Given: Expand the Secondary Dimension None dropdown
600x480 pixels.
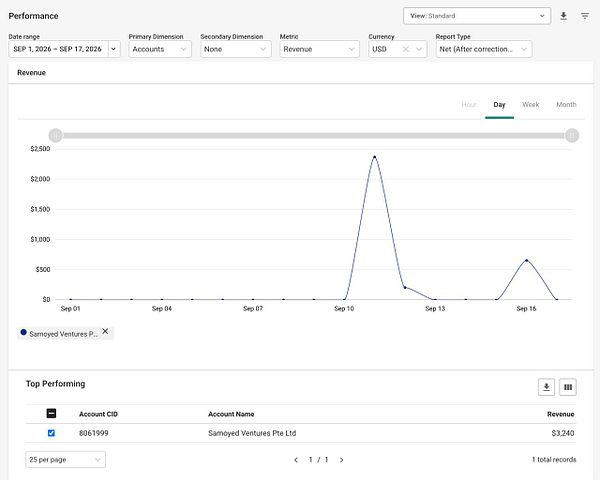Looking at the screenshot, I should 236,49.
